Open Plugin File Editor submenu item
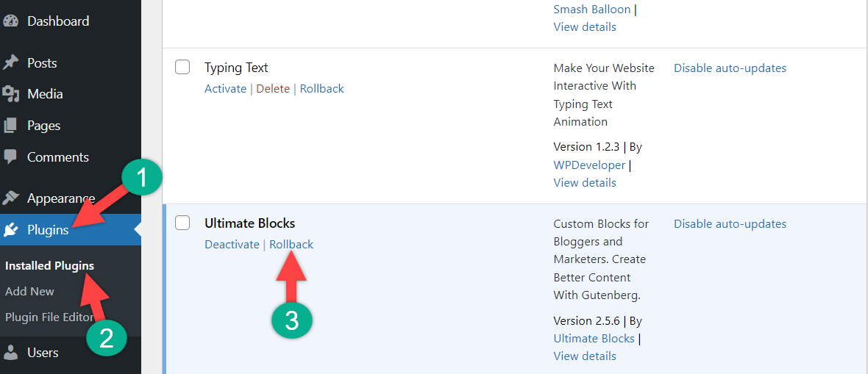 [49, 317]
